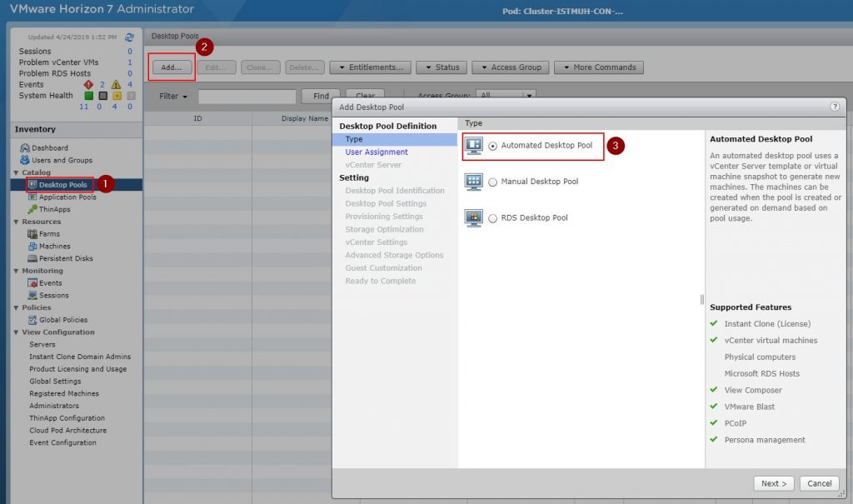Click the Find button
Screen dimensions: 853x504
point(321,97)
